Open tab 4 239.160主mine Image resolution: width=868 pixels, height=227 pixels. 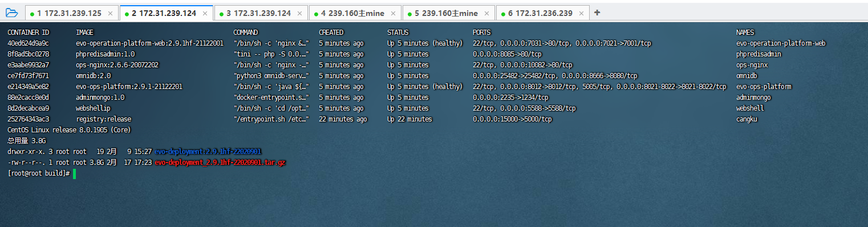coord(355,13)
